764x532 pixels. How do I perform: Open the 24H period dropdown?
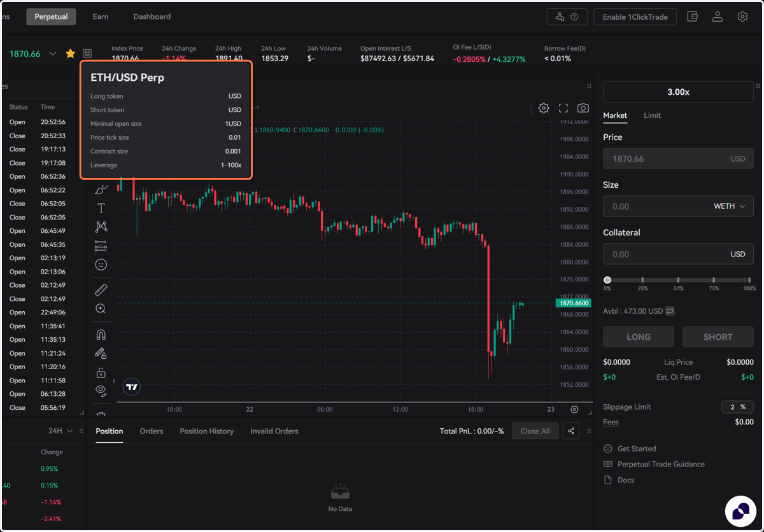pyautogui.click(x=60, y=431)
